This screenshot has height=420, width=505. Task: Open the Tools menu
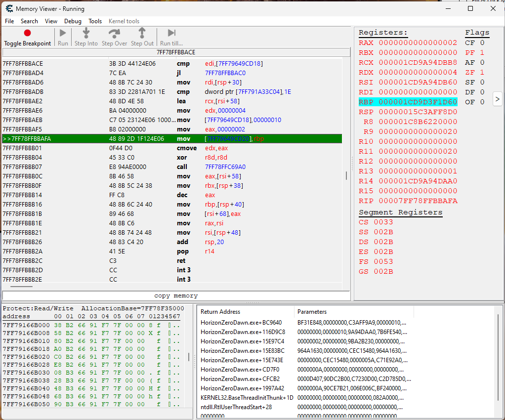coord(95,21)
